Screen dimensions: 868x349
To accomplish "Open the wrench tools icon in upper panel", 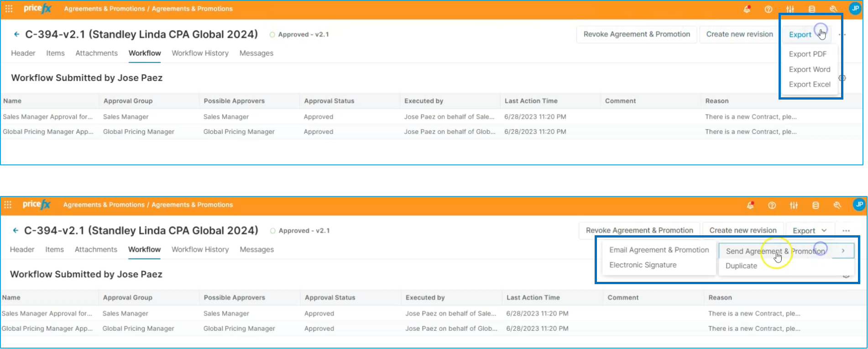I will click(833, 9).
